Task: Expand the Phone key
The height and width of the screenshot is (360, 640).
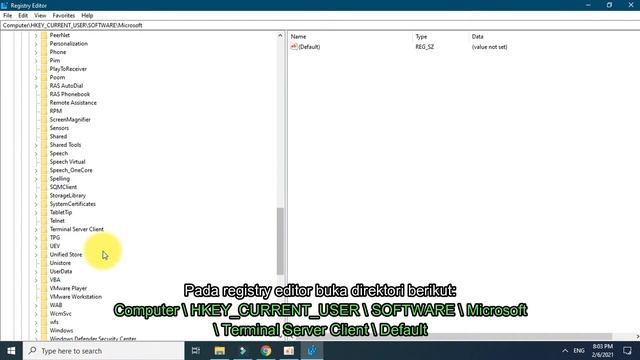Action: (x=36, y=52)
